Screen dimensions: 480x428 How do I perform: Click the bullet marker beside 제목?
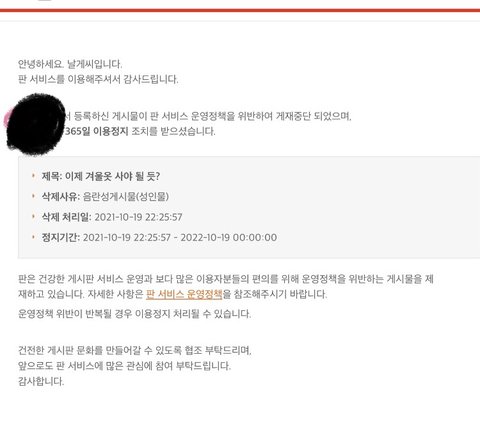pos(33,175)
